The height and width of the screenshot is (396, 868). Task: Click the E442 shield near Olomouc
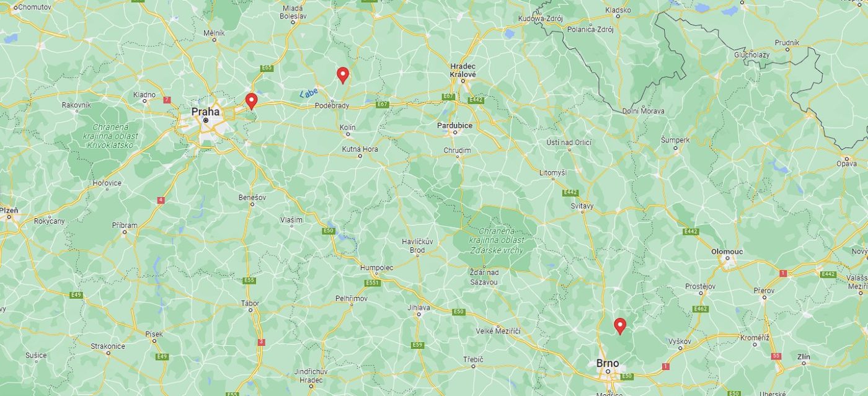(x=691, y=231)
